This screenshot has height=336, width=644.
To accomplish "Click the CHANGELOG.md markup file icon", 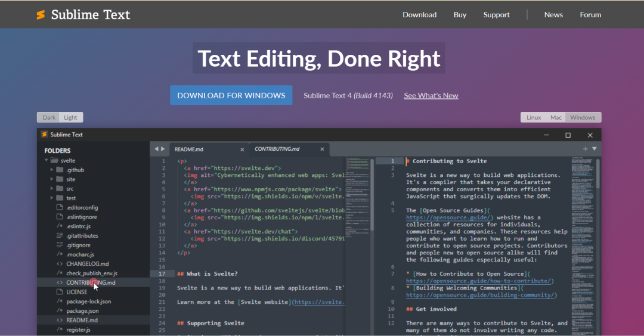I will pyautogui.click(x=60, y=264).
